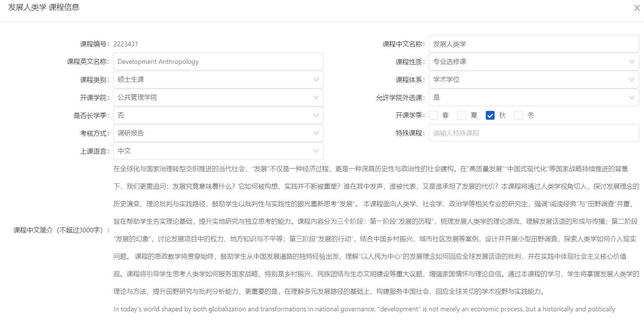Check the 春 semester checkbox
Viewport: 644px width, 320px height.
pyautogui.click(x=433, y=115)
